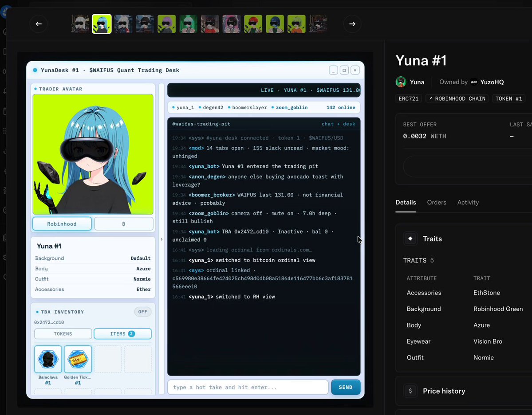Select the selected blue-haired Yuna #1 thumbnail

[x=102, y=24]
